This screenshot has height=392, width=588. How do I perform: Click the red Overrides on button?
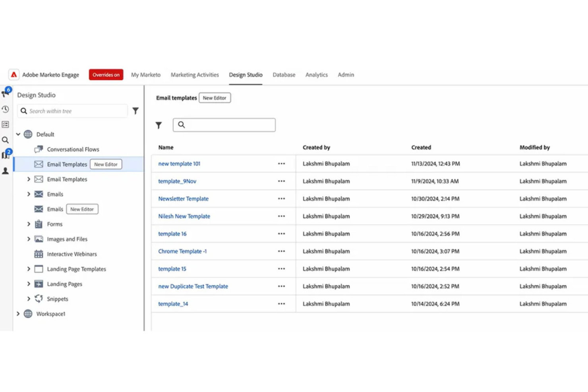click(x=106, y=75)
